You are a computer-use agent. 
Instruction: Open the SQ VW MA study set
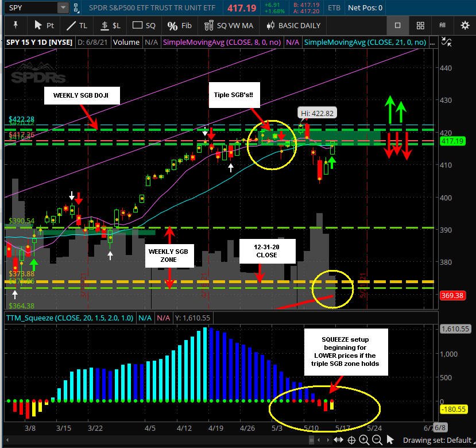pyautogui.click(x=229, y=26)
